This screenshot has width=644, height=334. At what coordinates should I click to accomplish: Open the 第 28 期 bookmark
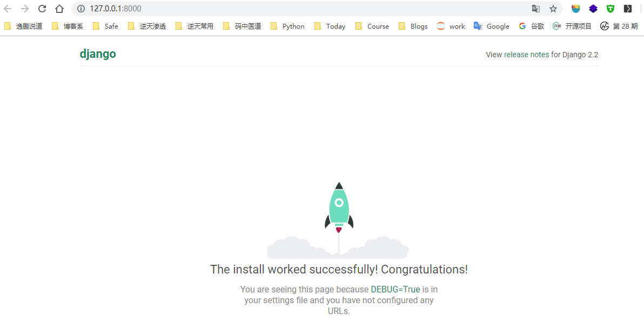(619, 26)
